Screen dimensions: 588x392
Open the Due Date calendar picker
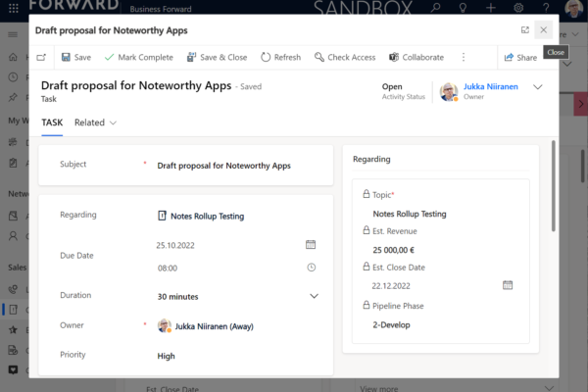(311, 244)
